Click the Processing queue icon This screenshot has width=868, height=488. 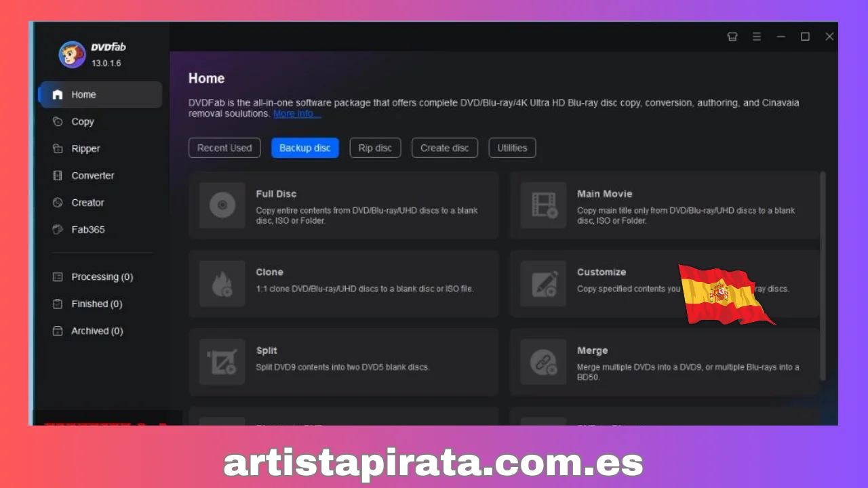point(58,277)
